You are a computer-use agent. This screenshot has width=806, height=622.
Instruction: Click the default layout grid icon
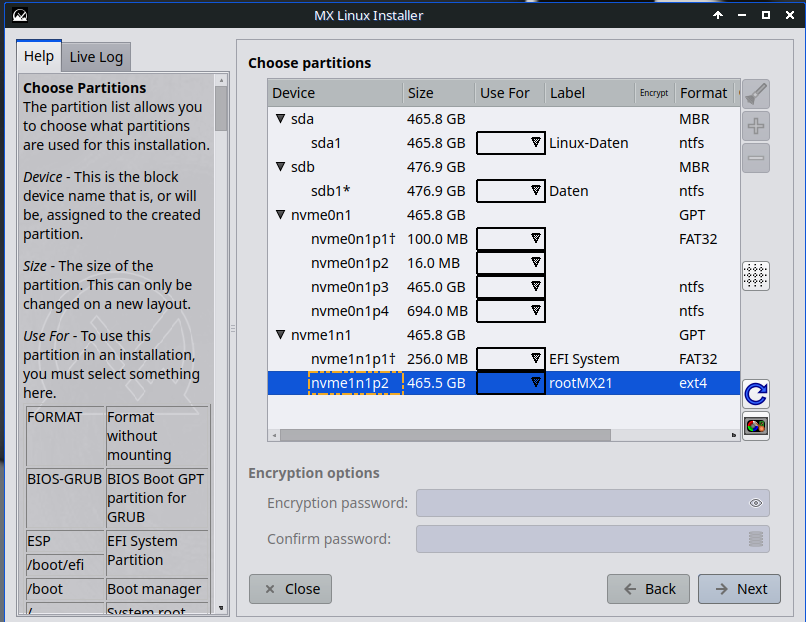click(756, 276)
